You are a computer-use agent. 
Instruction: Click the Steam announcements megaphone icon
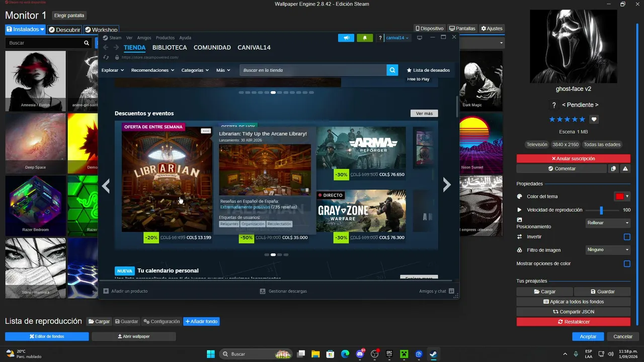(x=346, y=38)
